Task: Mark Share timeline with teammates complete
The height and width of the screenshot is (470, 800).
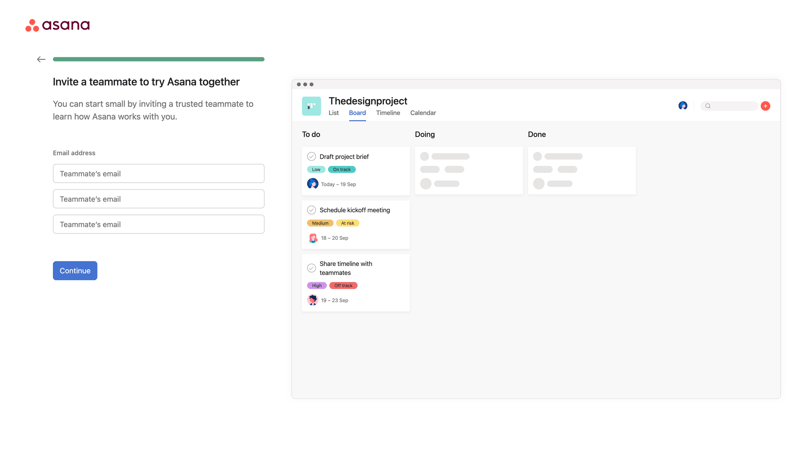Action: (311, 268)
